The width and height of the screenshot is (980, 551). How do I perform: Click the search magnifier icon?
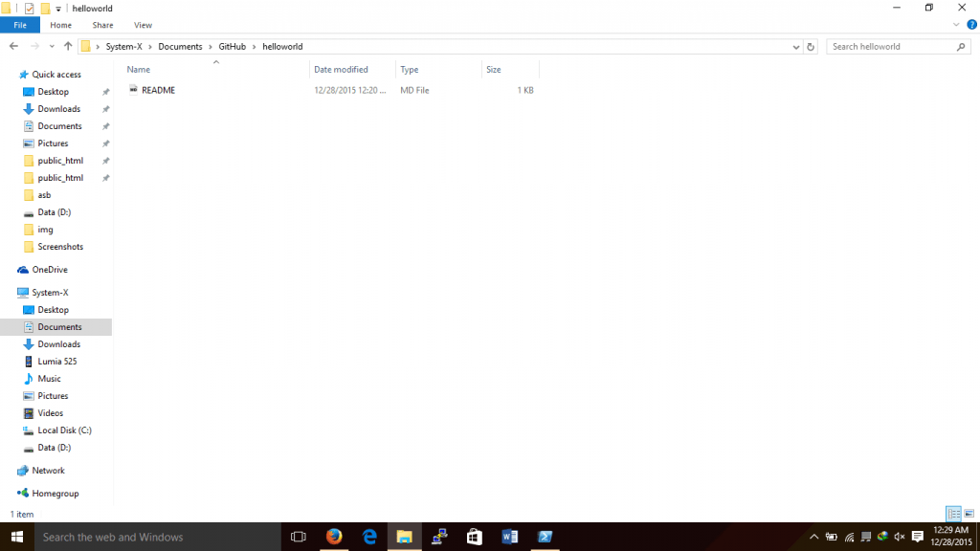(x=961, y=47)
